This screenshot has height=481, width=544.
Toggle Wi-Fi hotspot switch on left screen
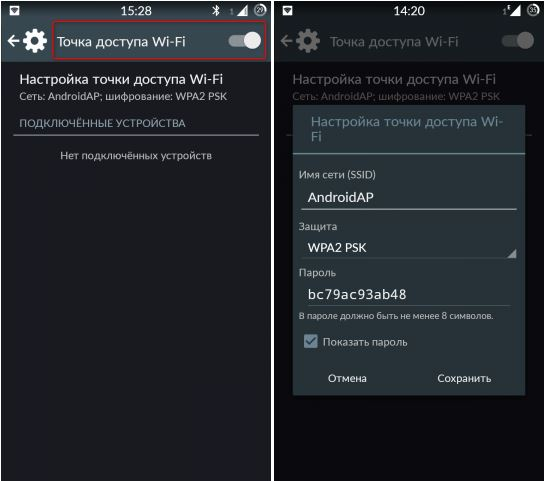tap(245, 41)
